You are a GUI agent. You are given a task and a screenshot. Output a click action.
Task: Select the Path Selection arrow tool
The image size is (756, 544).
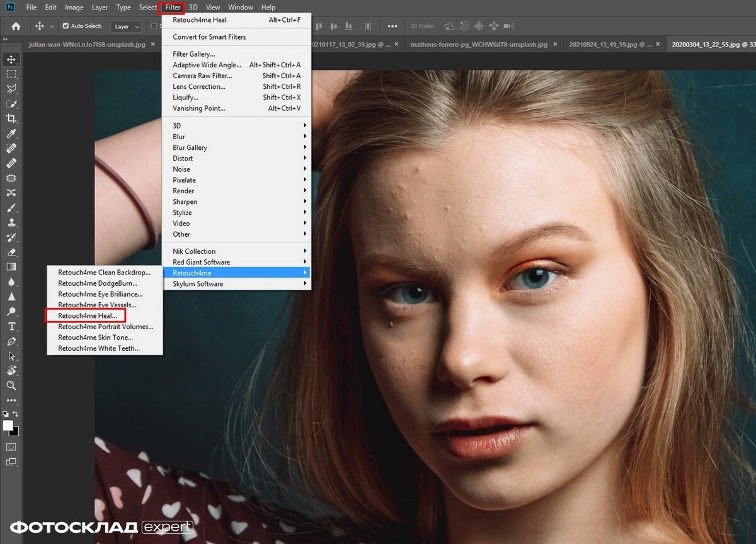pos(11,356)
